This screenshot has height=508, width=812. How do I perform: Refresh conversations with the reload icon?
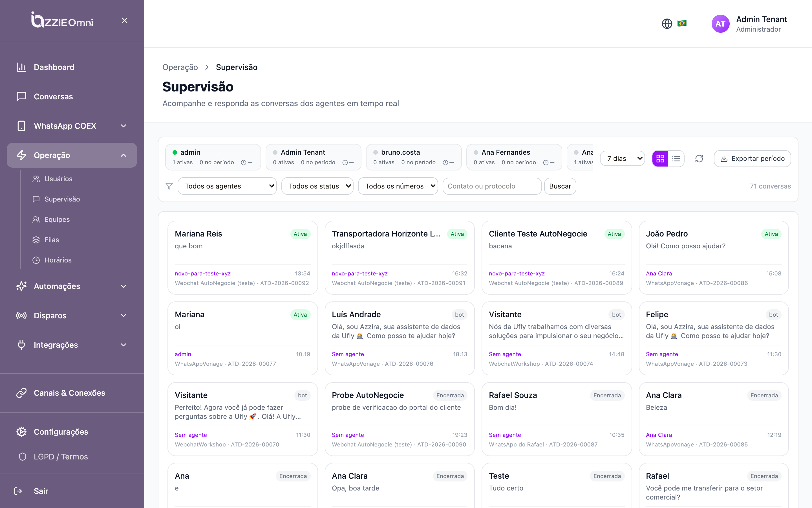[x=699, y=159]
